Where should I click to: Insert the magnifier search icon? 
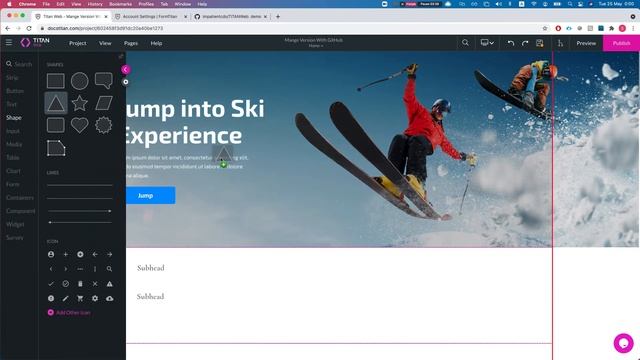coord(109,269)
